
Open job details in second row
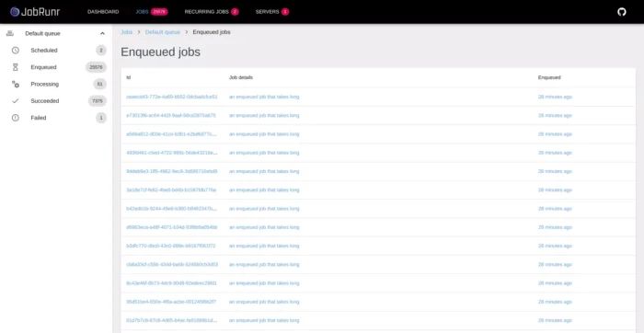[264, 116]
